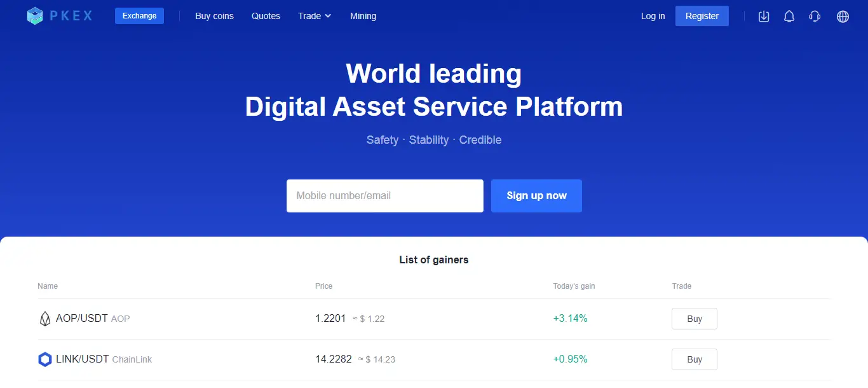Click the PKEX logo
The image size is (868, 388).
coord(59,15)
